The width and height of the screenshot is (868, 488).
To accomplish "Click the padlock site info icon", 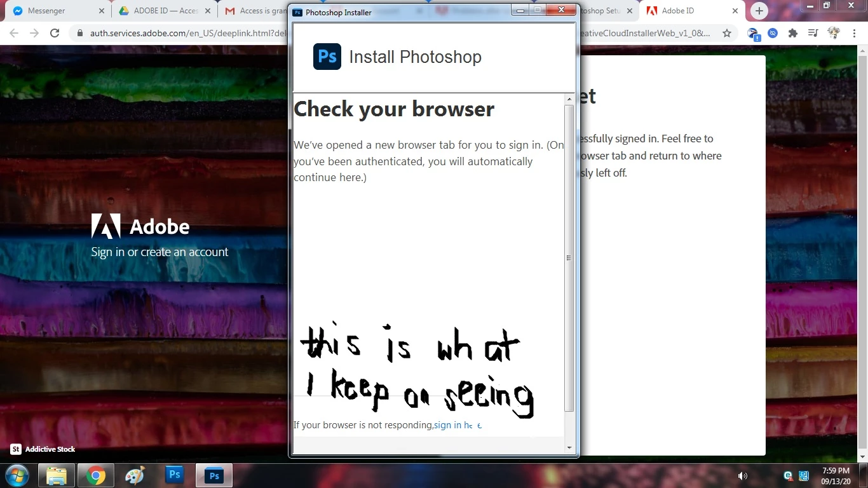I will [x=80, y=33].
